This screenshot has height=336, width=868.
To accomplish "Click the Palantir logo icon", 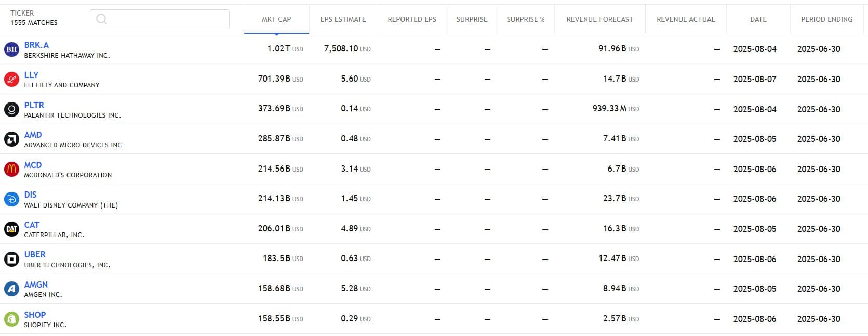I will (x=11, y=109).
